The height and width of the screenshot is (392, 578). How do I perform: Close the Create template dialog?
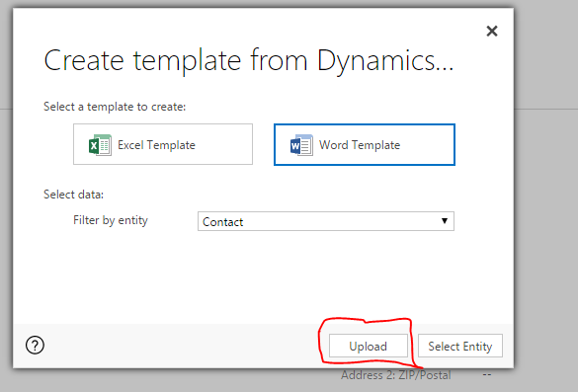(492, 31)
